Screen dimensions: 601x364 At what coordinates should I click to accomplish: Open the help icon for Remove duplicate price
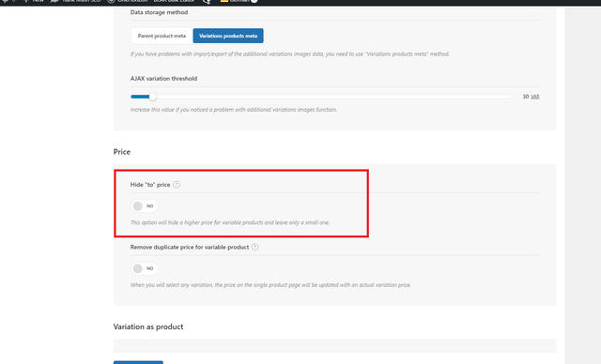click(x=254, y=247)
